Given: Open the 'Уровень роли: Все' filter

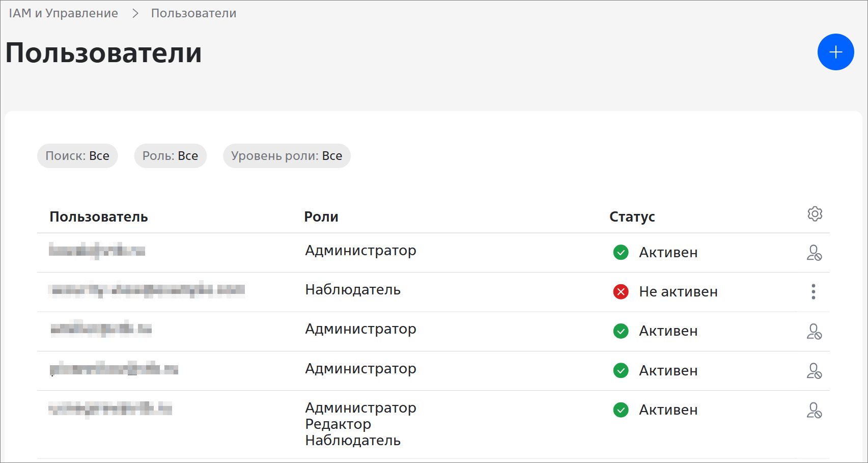Looking at the screenshot, I should [x=287, y=156].
